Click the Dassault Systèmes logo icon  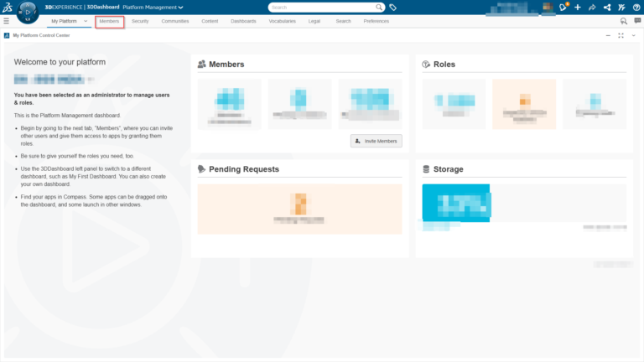tap(8, 7)
